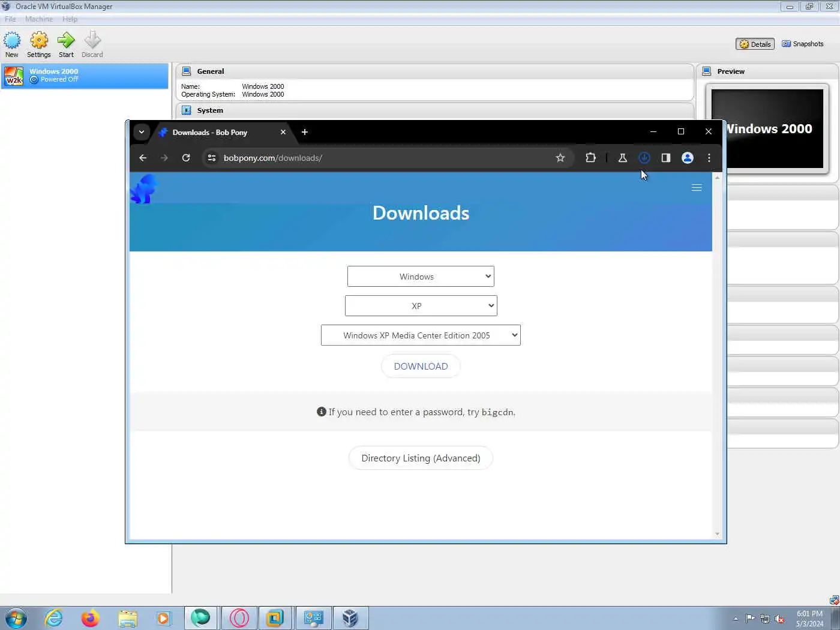Open Windows Media Player on taskbar
The image size is (840, 630).
coord(164,618)
